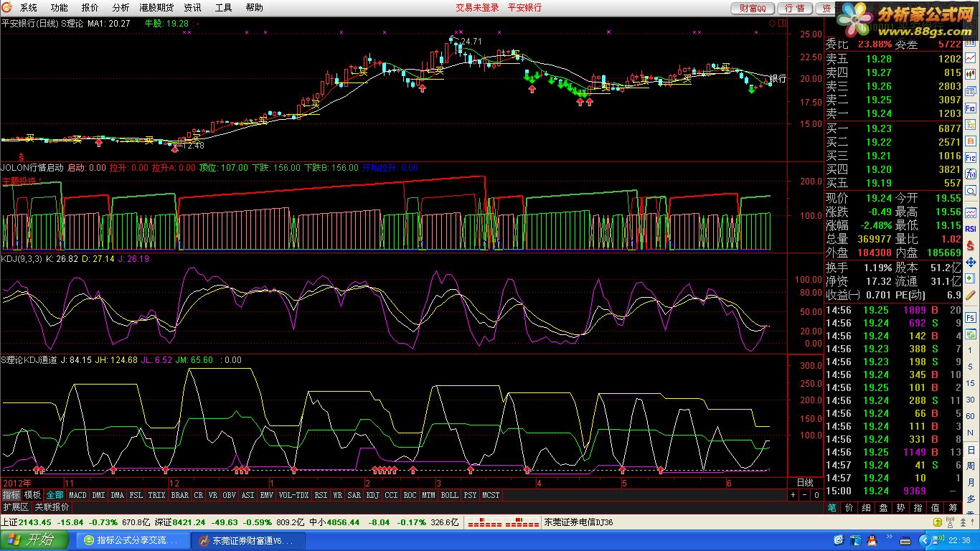Click the stacked windows sidebar icon

971,90
